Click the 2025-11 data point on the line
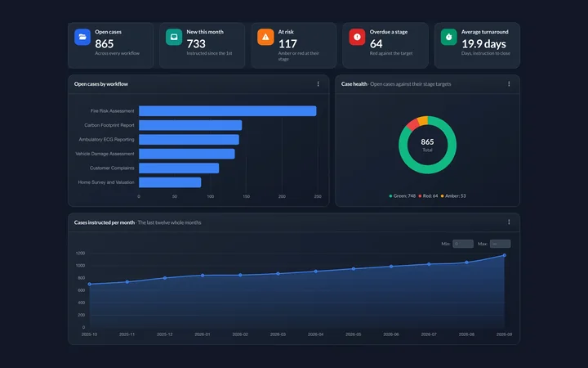 click(127, 281)
